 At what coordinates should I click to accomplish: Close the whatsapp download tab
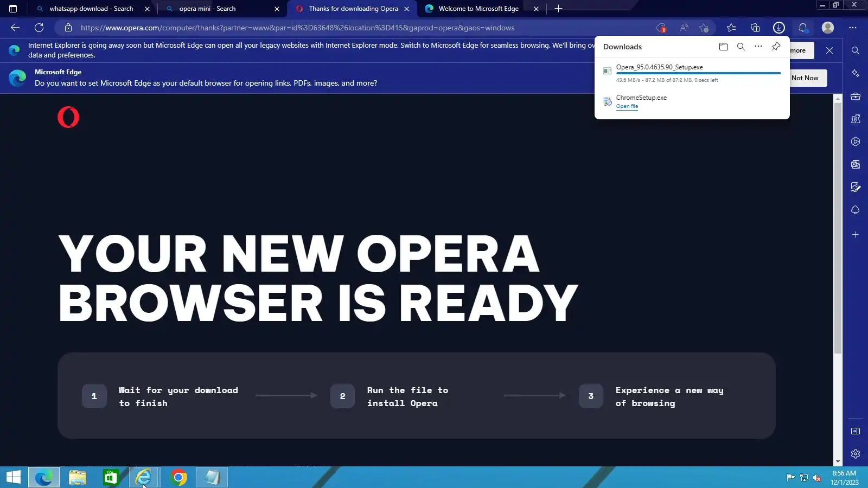[147, 9]
